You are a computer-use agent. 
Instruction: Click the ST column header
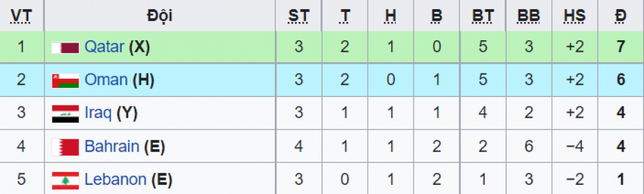[299, 16]
